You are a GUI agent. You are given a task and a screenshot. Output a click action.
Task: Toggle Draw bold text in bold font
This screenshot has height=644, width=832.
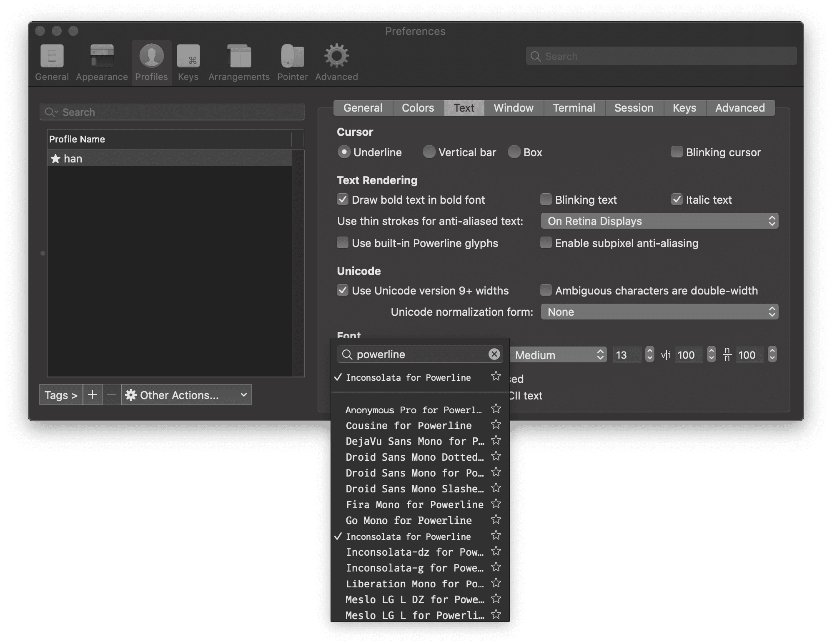(x=342, y=200)
